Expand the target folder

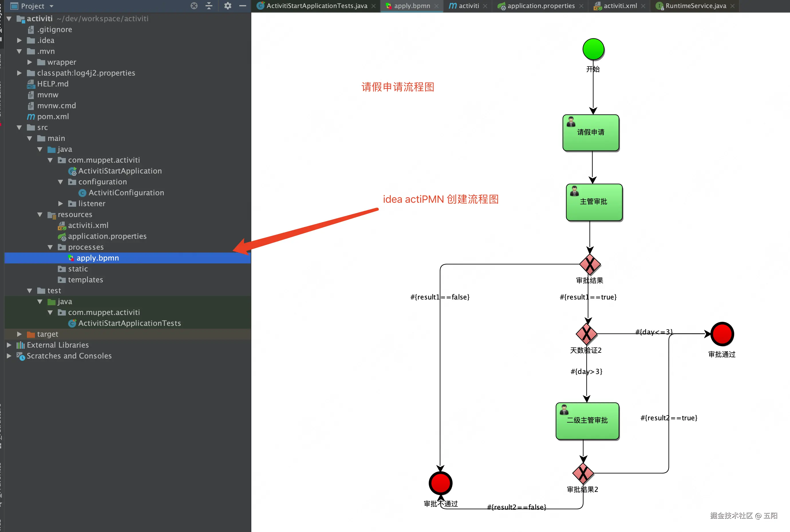19,334
